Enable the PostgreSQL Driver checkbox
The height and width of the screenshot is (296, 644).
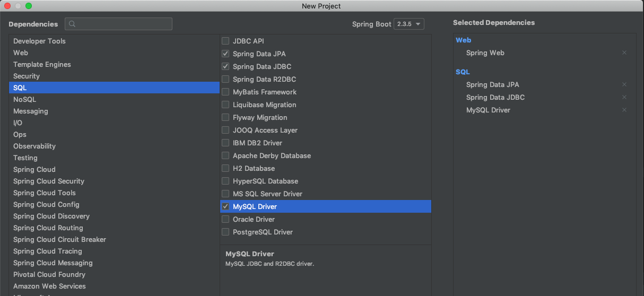[226, 232]
